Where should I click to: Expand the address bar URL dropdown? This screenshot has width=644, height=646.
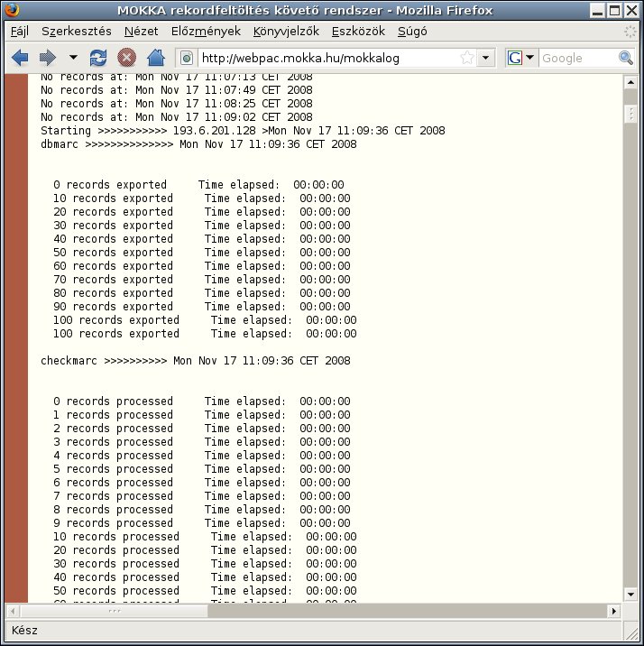[x=486, y=58]
